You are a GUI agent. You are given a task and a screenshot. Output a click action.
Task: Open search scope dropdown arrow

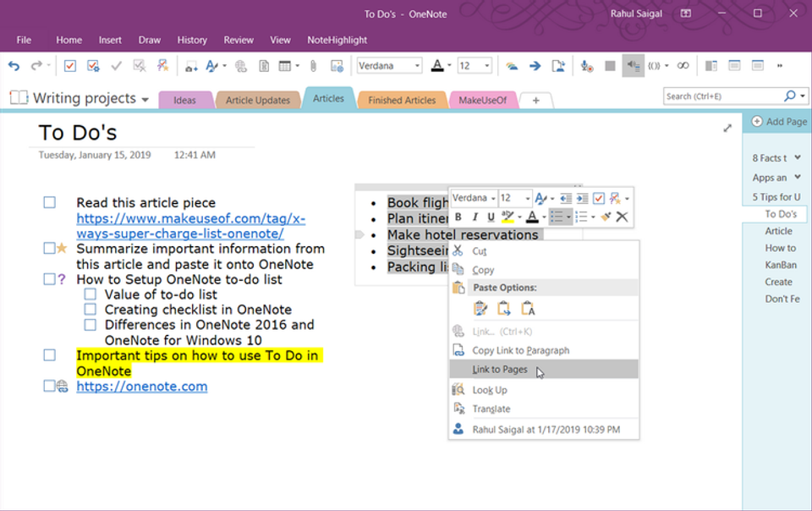pyautogui.click(x=803, y=96)
